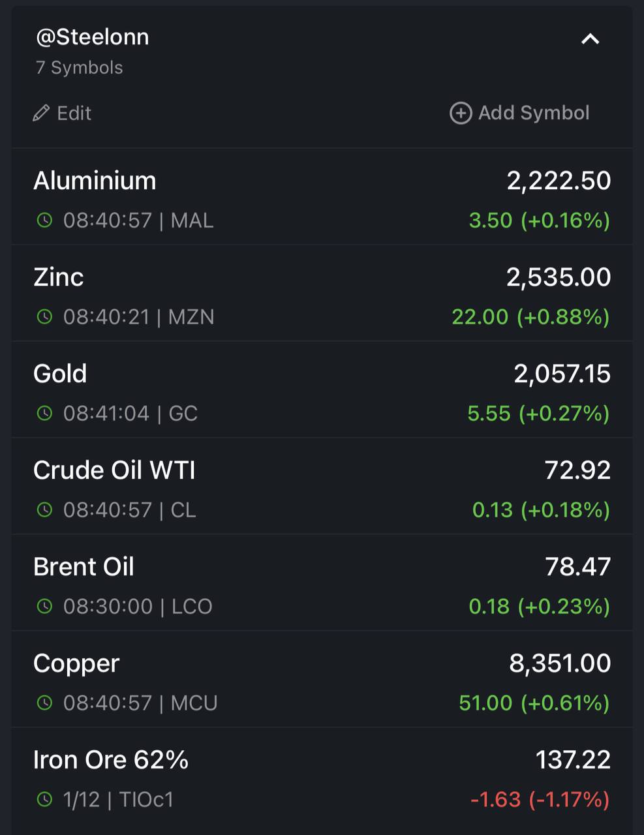Select Brent Oil price 78.47
This screenshot has width=644, height=835.
pos(578,567)
